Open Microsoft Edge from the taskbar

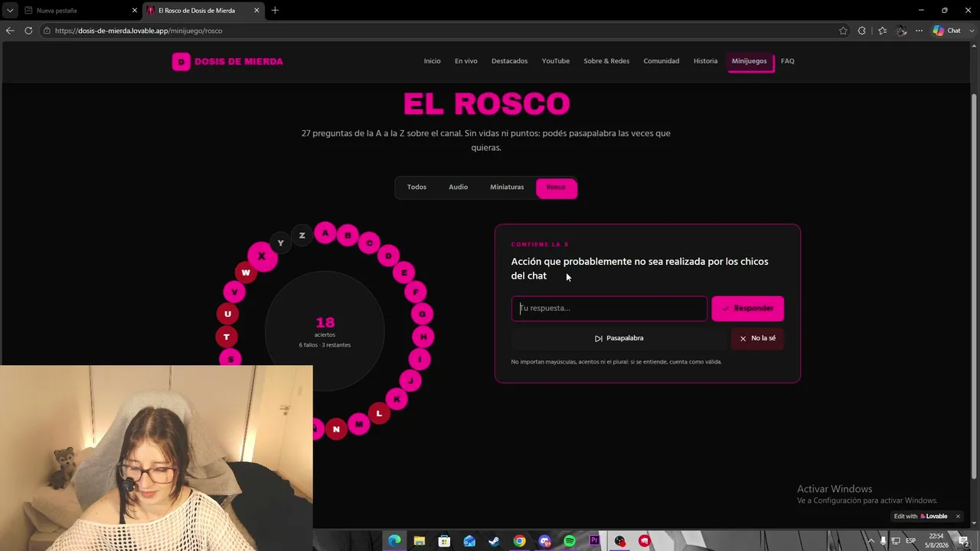tap(394, 541)
